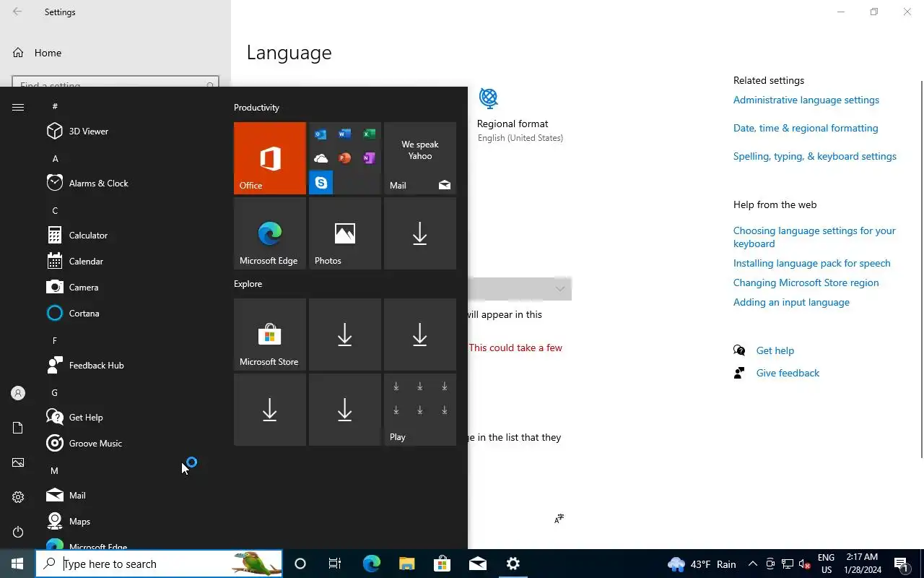
Task: Click the muted volume tray icon
Action: pyautogui.click(x=804, y=564)
